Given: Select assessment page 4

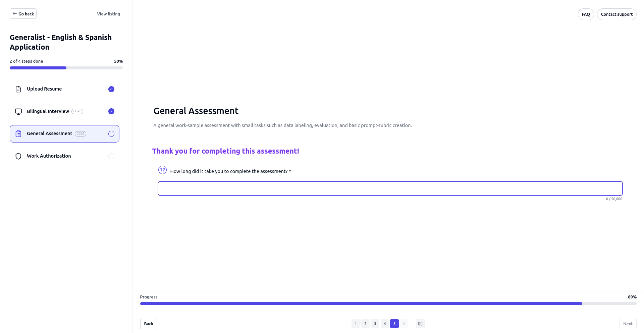Looking at the screenshot, I should 385,324.
